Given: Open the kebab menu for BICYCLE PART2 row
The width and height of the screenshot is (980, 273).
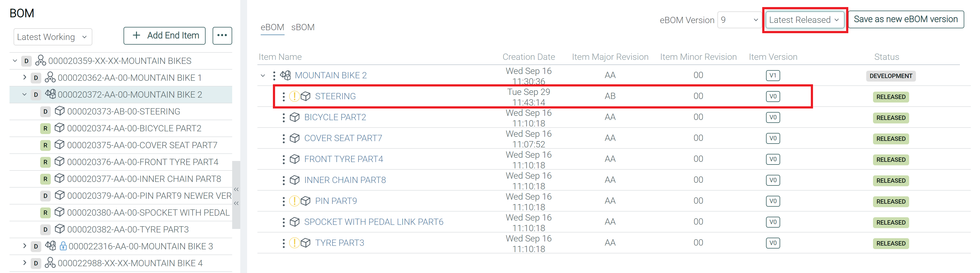Looking at the screenshot, I should 283,118.
